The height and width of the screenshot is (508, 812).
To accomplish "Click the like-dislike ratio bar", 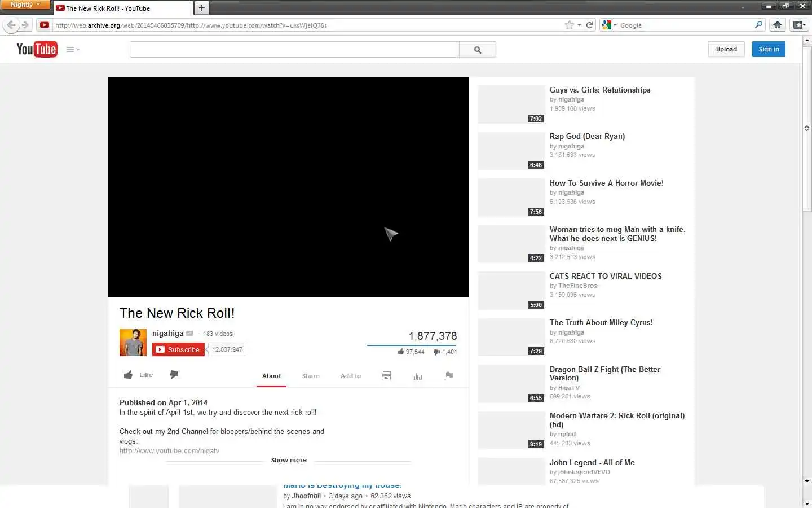I will tap(412, 345).
